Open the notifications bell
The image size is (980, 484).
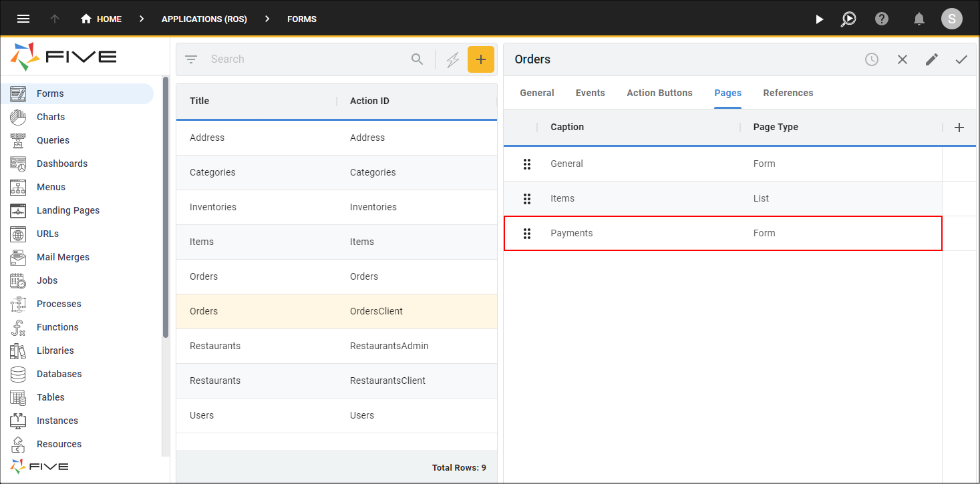click(x=919, y=19)
